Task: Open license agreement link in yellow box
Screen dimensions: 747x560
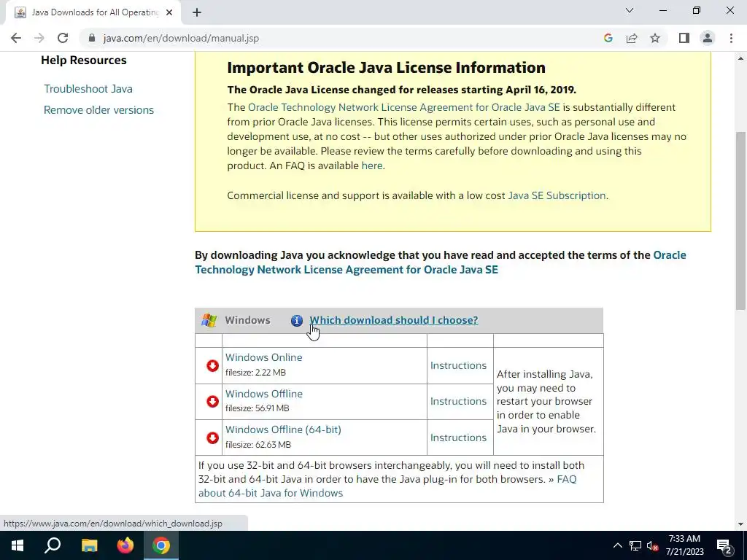Action: [403, 107]
